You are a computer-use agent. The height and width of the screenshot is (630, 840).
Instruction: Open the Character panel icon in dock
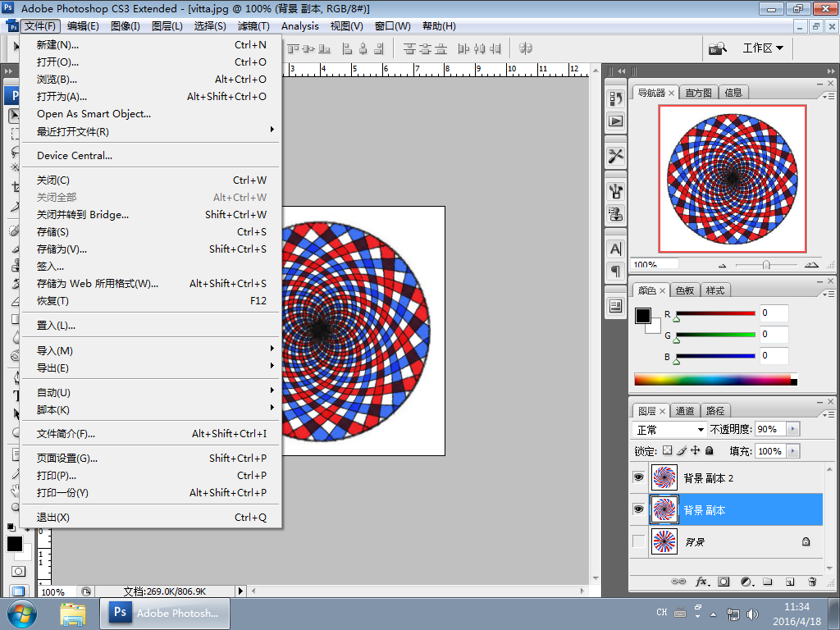(615, 249)
